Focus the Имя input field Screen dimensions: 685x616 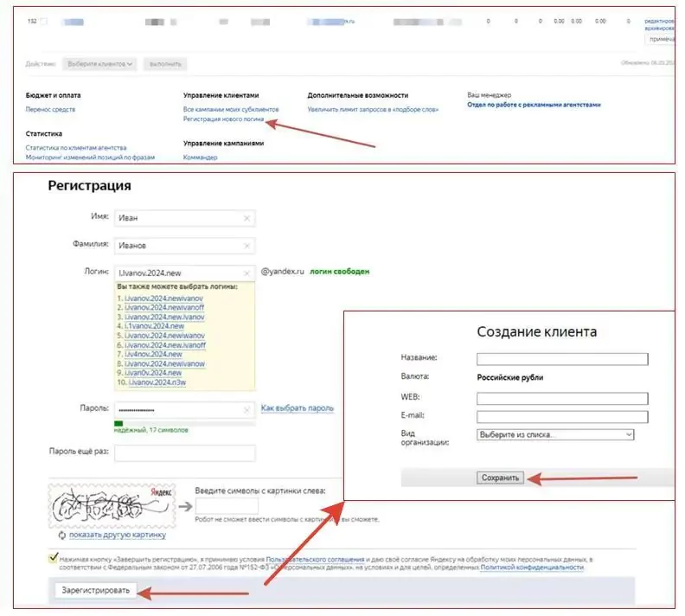coord(185,218)
